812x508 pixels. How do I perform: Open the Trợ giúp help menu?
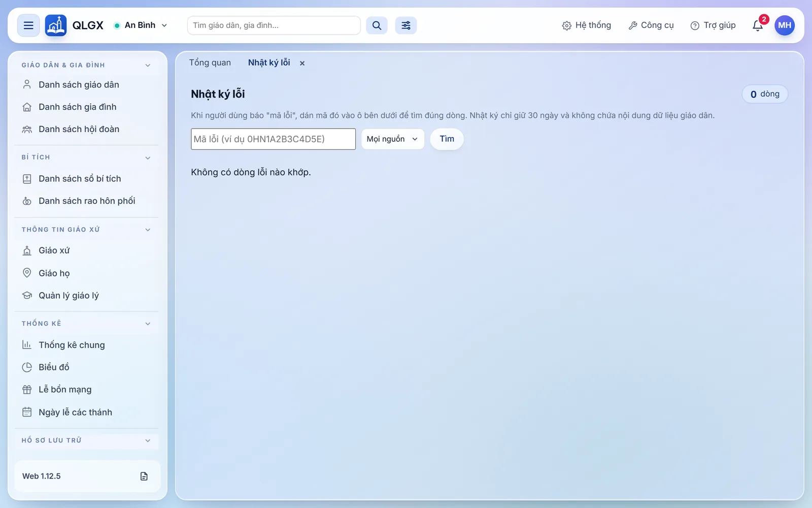(713, 25)
